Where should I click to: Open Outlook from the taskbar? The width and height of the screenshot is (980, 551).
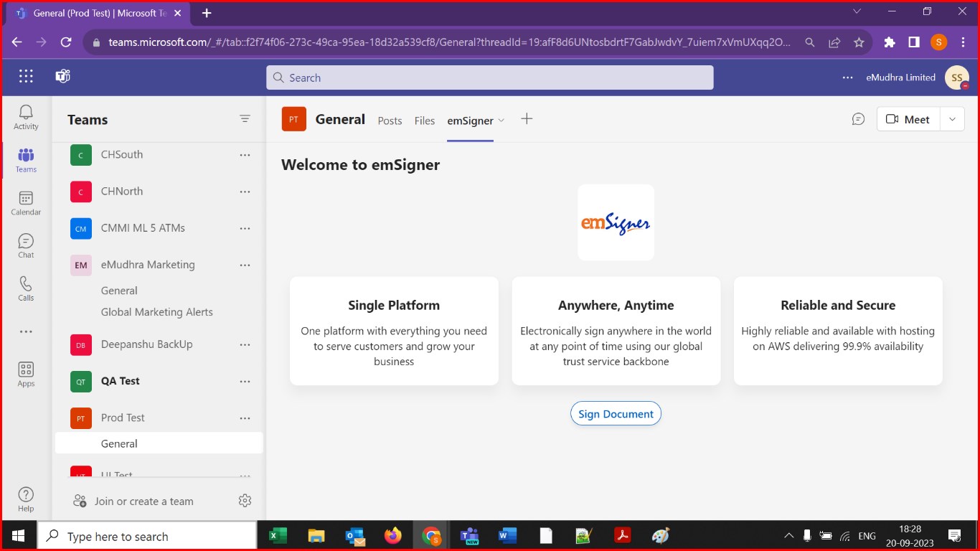point(355,536)
